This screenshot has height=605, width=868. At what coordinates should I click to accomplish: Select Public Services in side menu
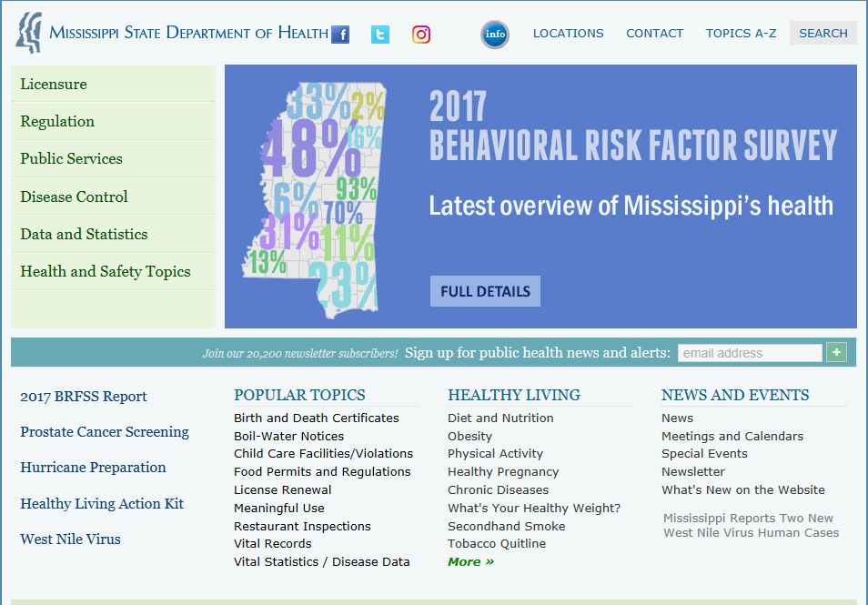113,159
